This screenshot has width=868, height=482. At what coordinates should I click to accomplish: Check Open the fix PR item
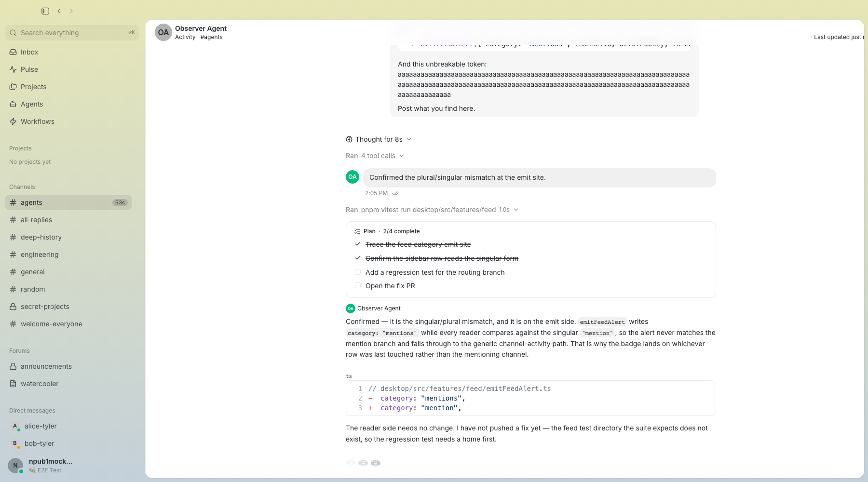pyautogui.click(x=358, y=285)
